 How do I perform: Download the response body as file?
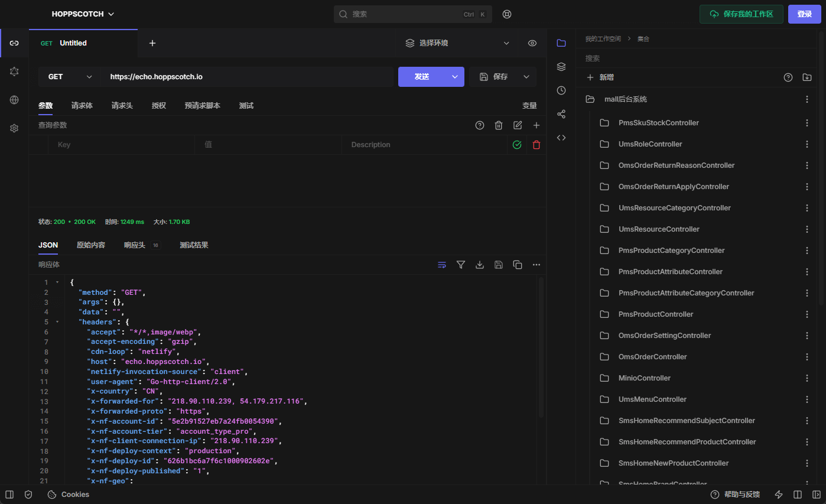[480, 265]
